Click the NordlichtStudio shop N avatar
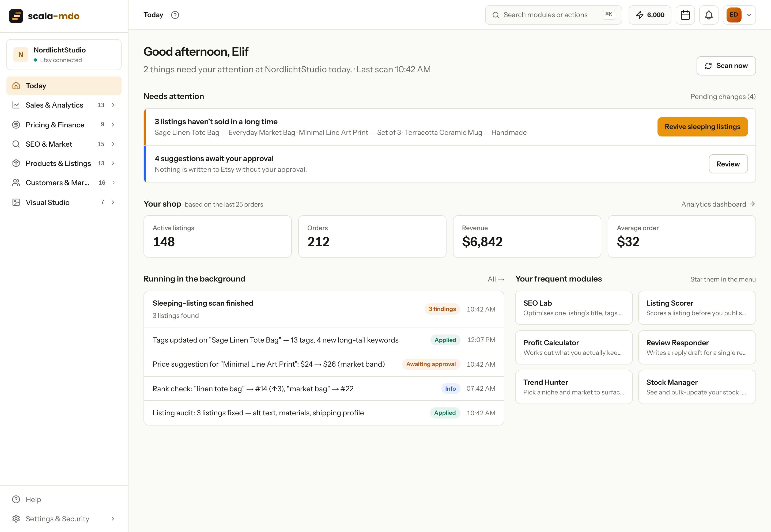771x532 pixels. (x=21, y=55)
